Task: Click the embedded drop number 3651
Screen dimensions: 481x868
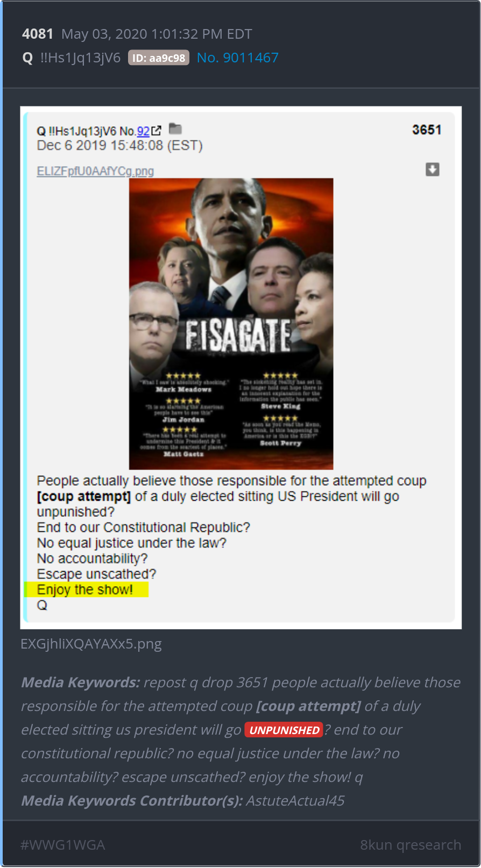Action: point(427,130)
